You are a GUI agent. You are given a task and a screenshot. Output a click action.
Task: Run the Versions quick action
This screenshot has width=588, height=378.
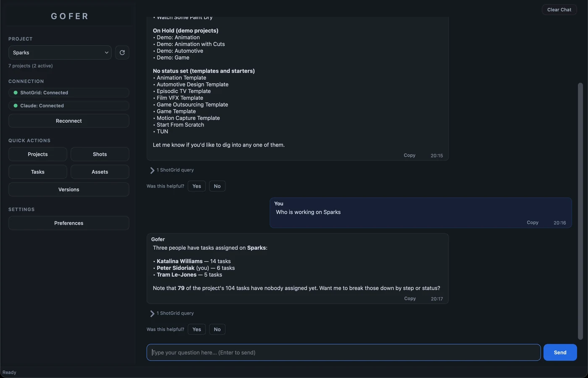[x=69, y=189]
